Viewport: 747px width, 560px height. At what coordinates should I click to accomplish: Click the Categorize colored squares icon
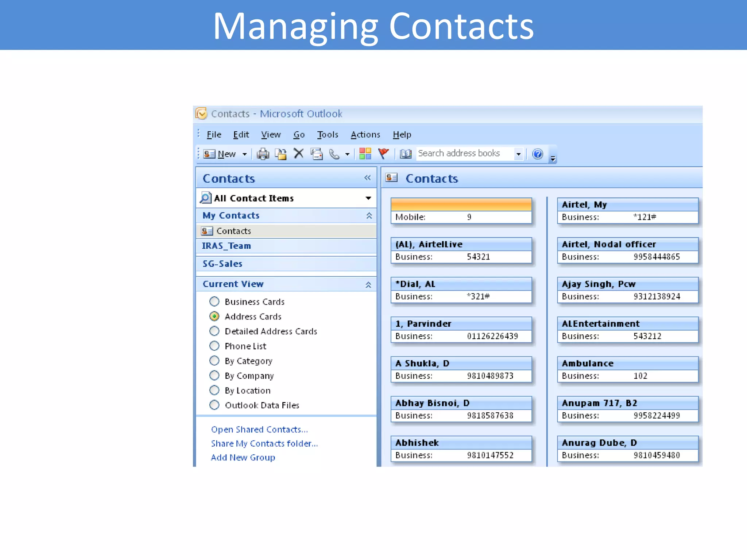coord(365,154)
